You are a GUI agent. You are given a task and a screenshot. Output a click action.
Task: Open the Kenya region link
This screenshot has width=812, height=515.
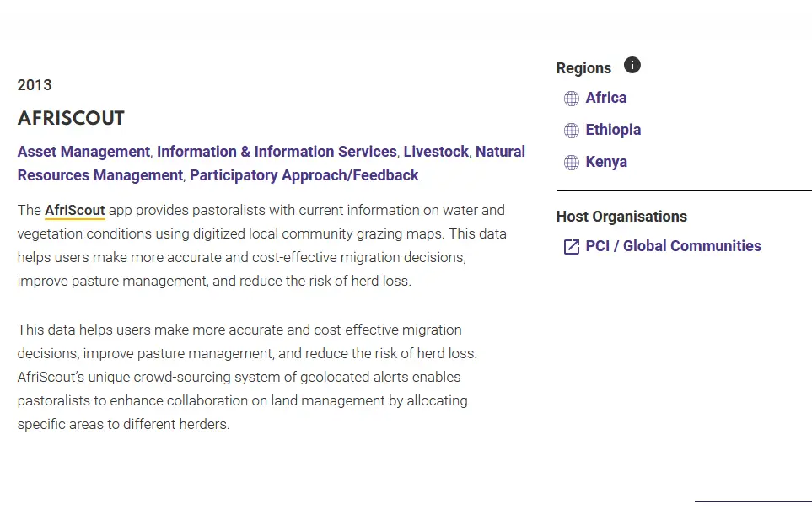pyautogui.click(x=606, y=162)
